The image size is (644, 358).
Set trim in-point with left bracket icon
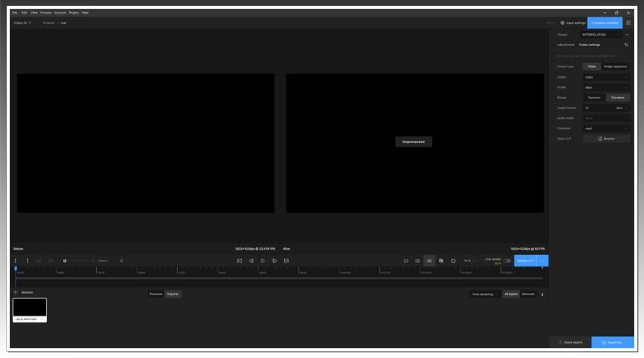(16, 261)
